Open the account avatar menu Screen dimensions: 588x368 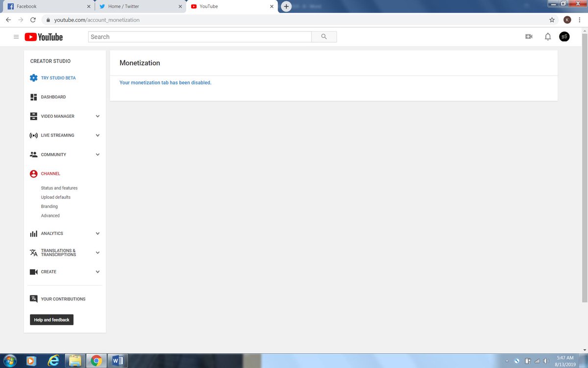[x=564, y=37]
